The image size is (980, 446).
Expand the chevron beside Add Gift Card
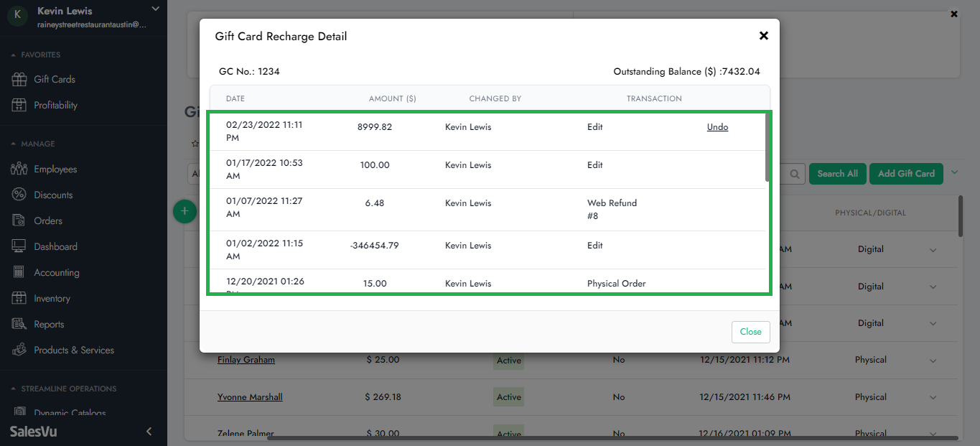tap(954, 172)
